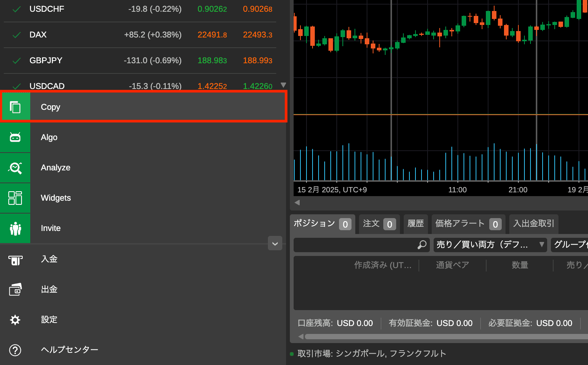This screenshot has width=588, height=365.
Task: Toggle the DAX checkmark
Action: click(17, 35)
